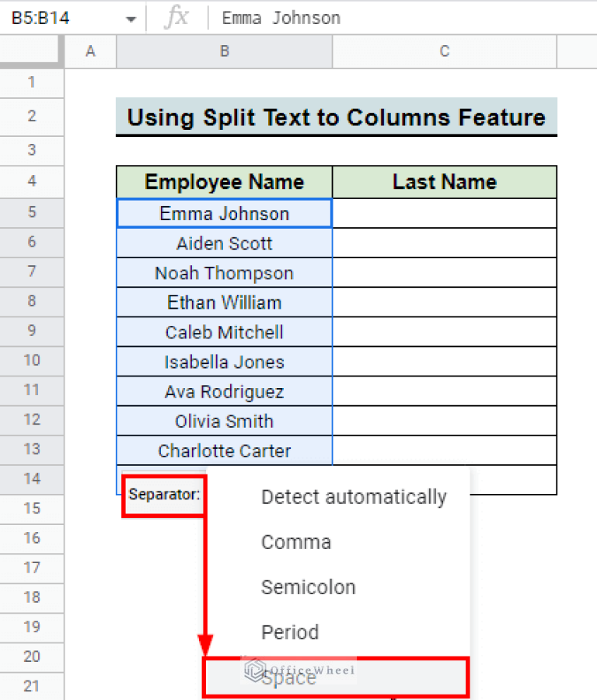Select the row 9 header
The image size is (597, 700).
32,331
